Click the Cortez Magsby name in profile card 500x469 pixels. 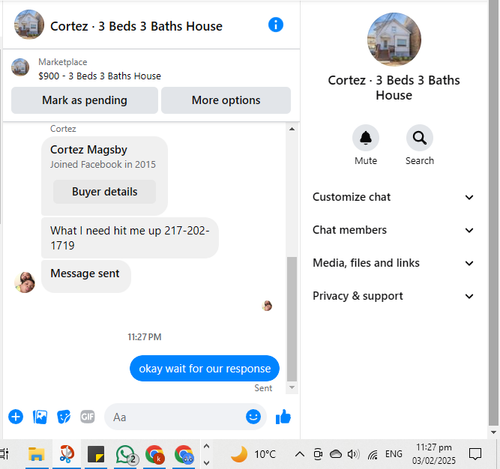(89, 150)
